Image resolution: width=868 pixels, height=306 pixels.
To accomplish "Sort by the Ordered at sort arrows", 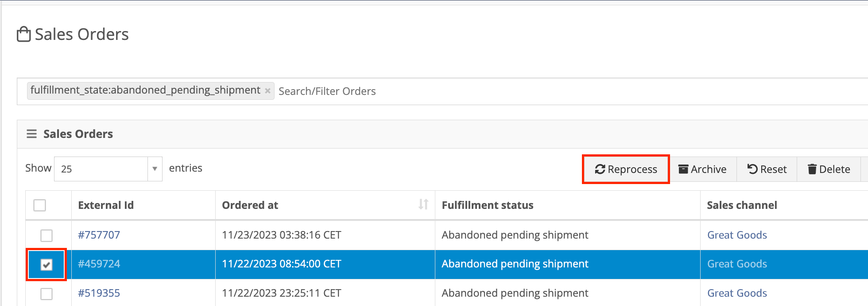I will click(423, 204).
